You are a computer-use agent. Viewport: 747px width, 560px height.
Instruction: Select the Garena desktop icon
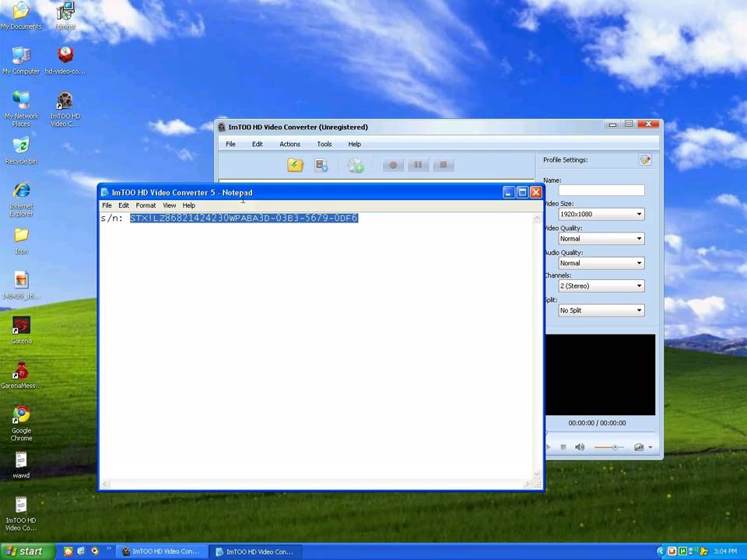(x=21, y=330)
